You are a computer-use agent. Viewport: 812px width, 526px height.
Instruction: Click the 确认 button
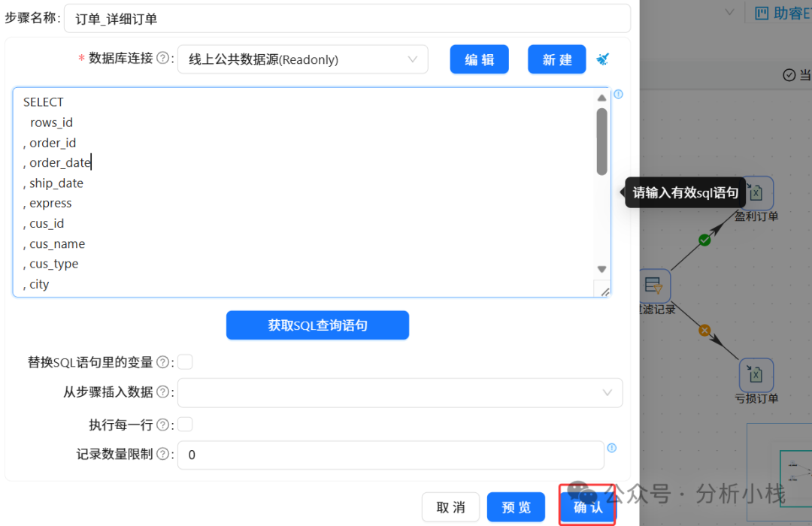[588, 507]
